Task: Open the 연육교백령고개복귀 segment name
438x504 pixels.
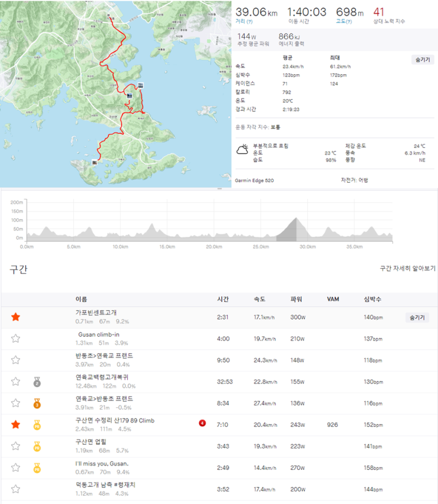Action: click(102, 377)
